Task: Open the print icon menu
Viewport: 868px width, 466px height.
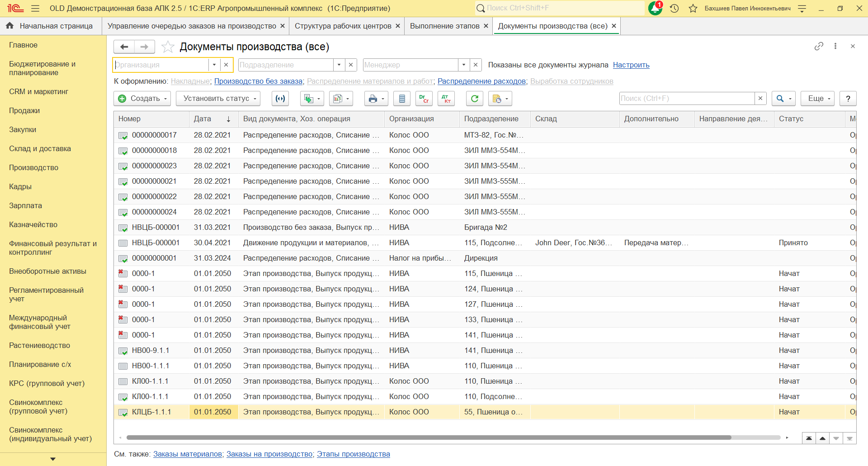Action: click(376, 99)
